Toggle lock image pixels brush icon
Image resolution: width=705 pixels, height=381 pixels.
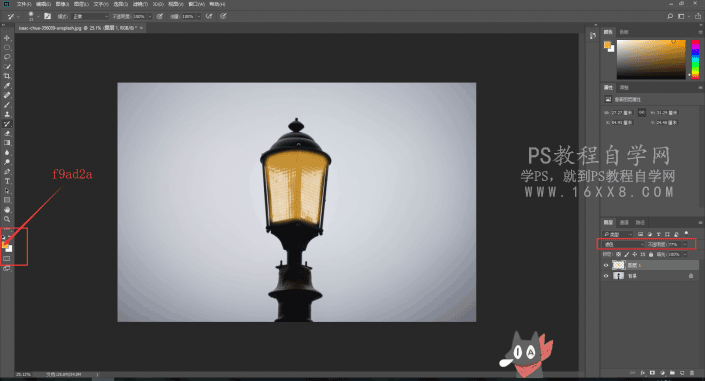626,255
